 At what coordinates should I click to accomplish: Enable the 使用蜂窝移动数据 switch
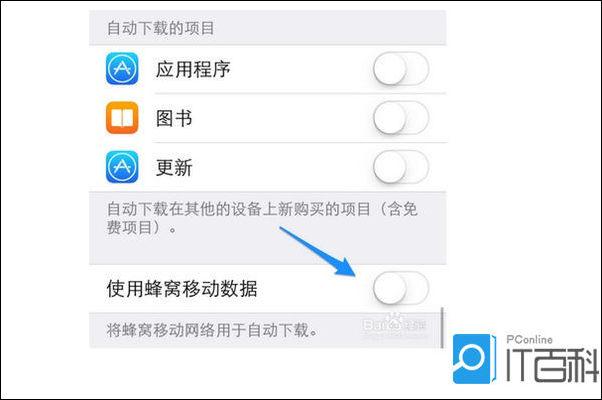[x=401, y=288]
